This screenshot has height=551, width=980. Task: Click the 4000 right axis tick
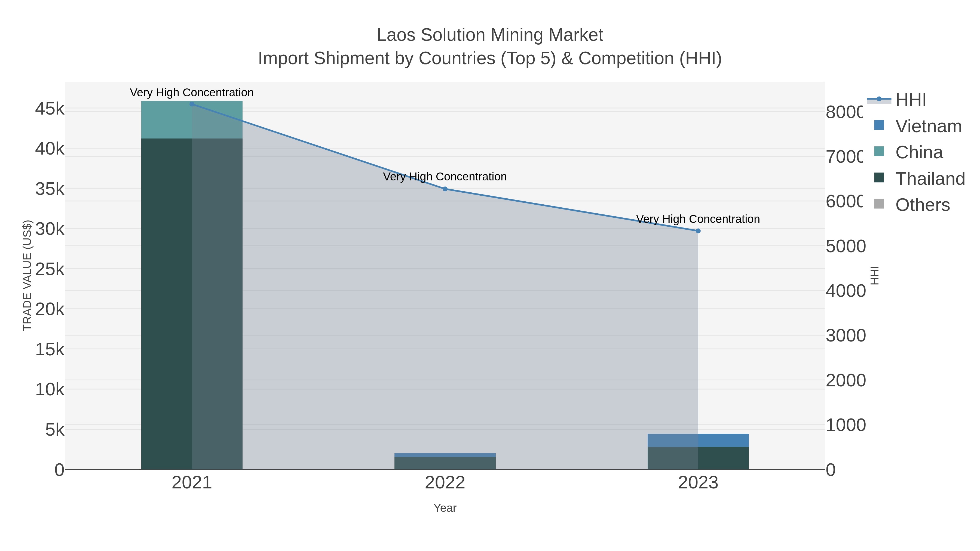tap(846, 291)
